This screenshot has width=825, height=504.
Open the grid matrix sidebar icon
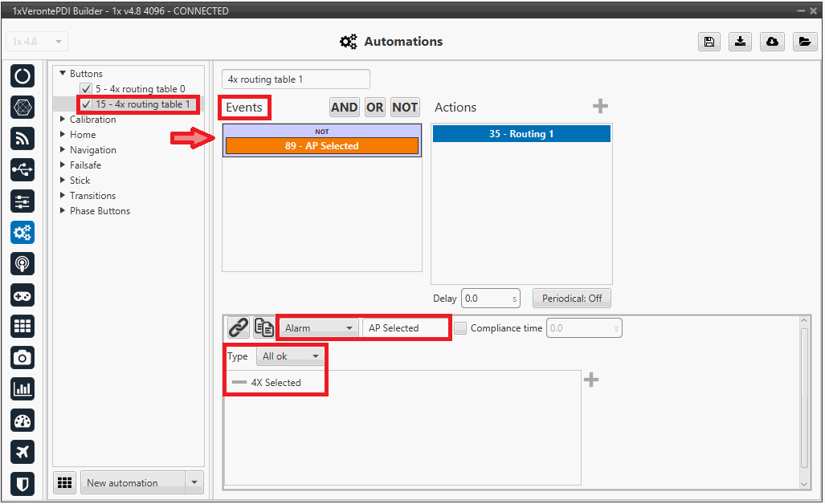tap(22, 327)
